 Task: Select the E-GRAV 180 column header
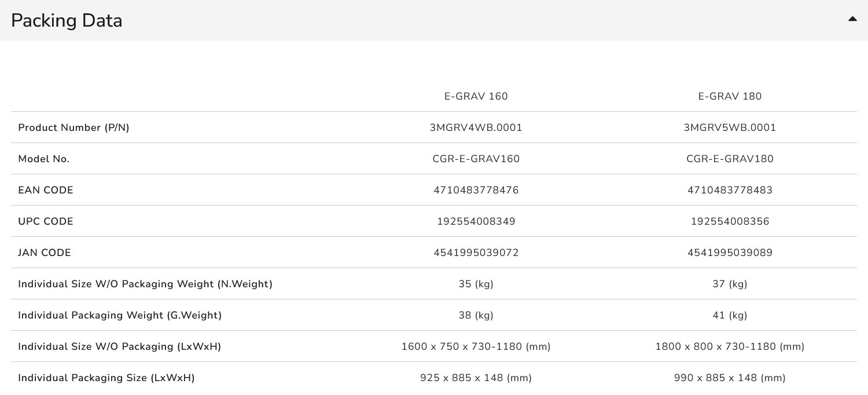coord(730,97)
